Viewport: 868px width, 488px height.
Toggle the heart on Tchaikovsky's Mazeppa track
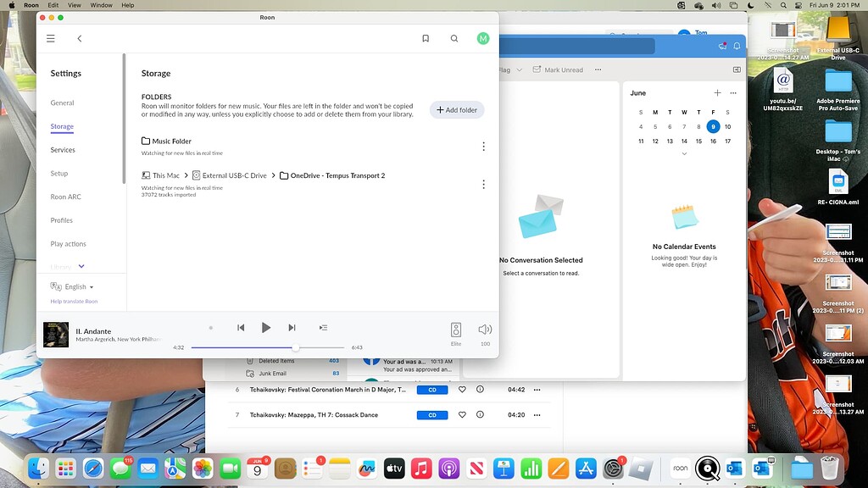pos(462,415)
